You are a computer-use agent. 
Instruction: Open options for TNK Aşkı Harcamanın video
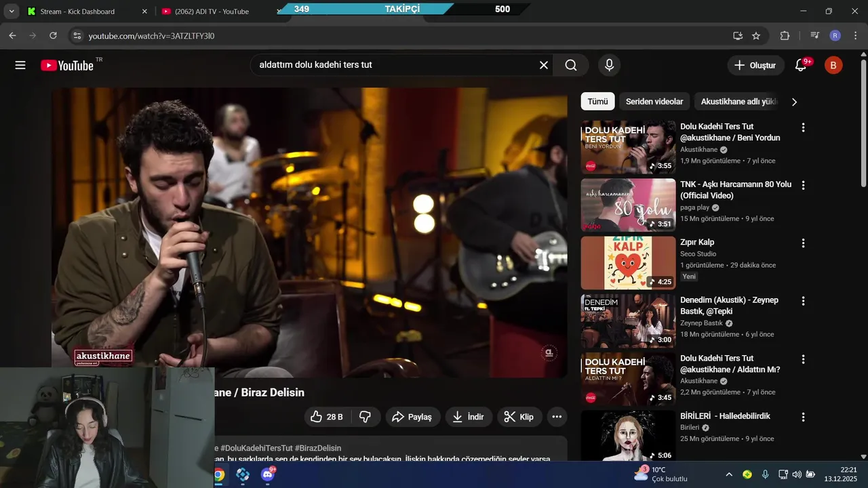[803, 185]
